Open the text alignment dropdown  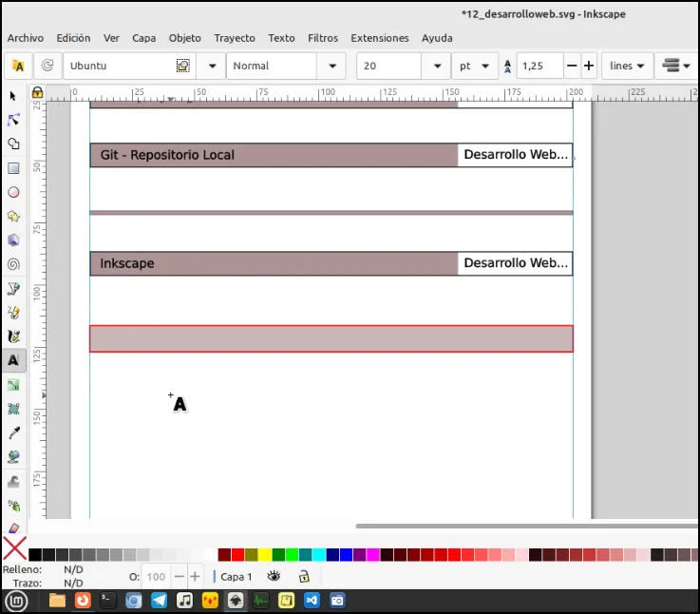676,67
